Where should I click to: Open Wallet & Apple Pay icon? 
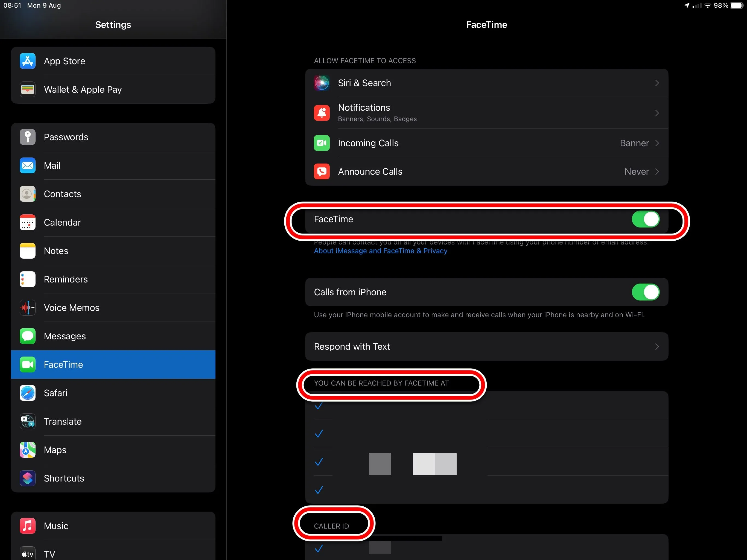(27, 89)
